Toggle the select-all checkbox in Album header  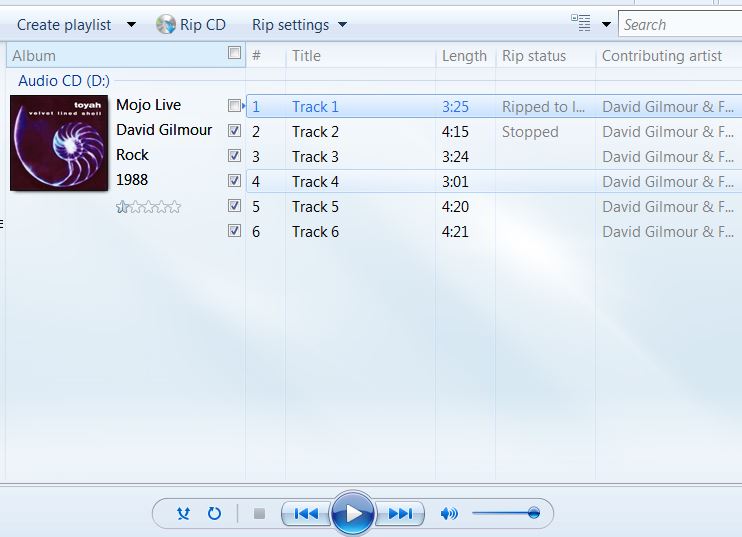point(234,53)
